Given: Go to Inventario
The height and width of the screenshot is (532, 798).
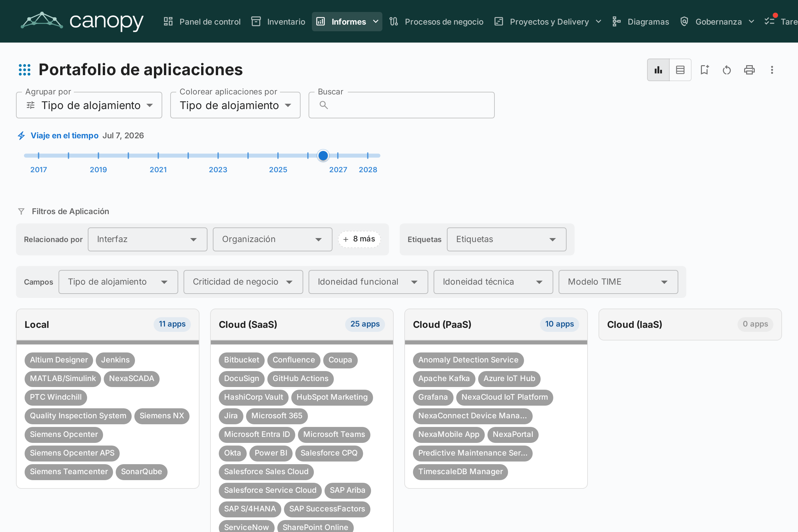Looking at the screenshot, I should [278, 22].
